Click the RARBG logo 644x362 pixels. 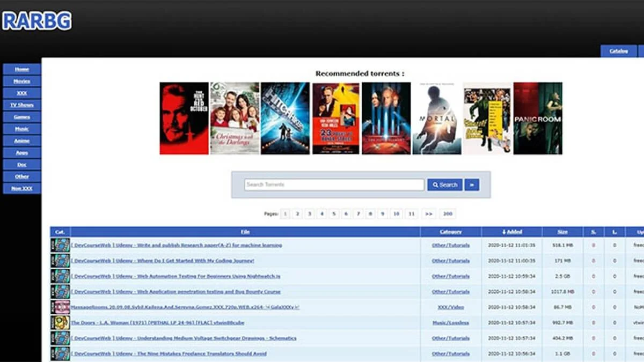pos(37,21)
